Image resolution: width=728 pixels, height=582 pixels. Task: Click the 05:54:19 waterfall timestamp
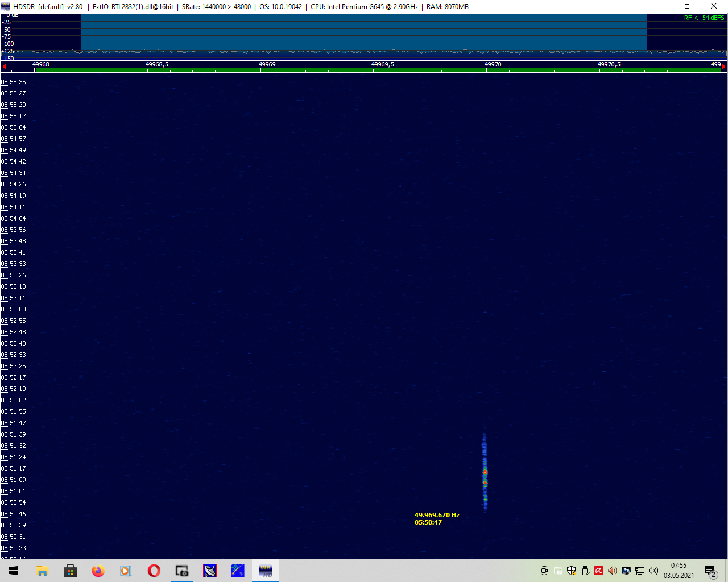coord(13,196)
